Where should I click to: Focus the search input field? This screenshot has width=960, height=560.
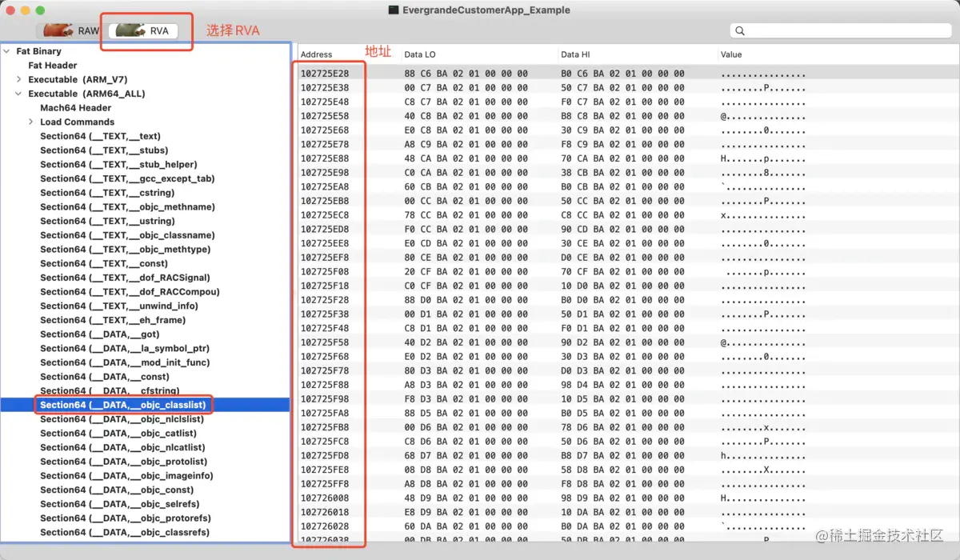tap(840, 30)
